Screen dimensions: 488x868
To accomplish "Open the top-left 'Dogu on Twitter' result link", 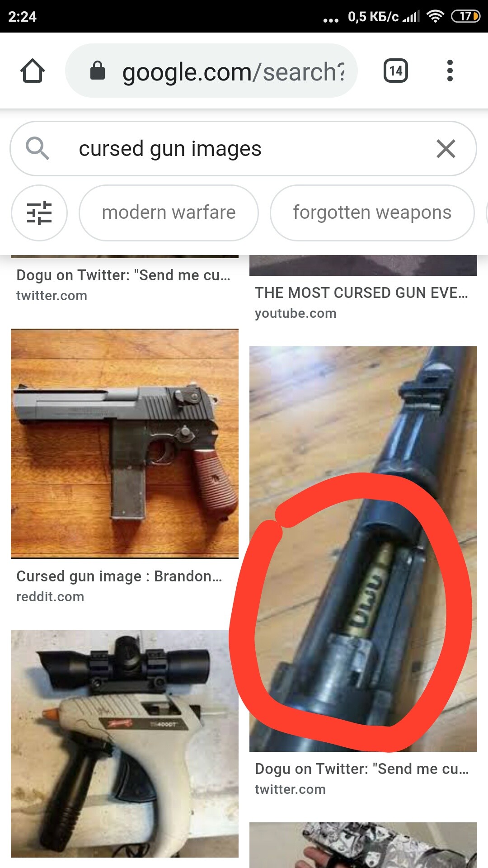I will (123, 275).
